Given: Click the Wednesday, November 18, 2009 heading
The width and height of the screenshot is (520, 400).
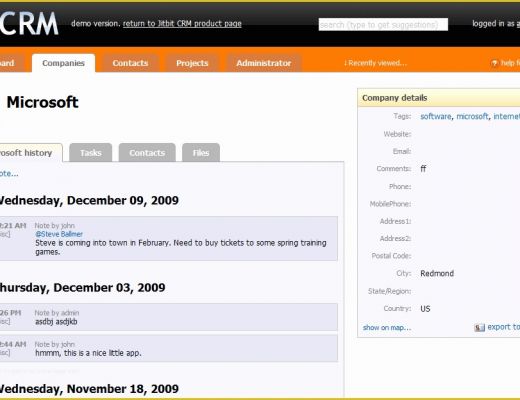Looking at the screenshot, I should (x=89, y=389).
